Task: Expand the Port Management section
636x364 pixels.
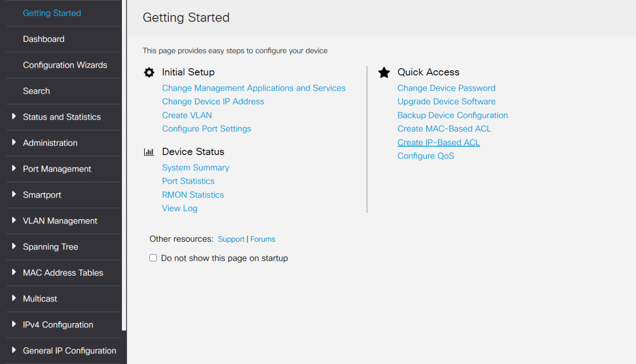Action: coord(14,169)
